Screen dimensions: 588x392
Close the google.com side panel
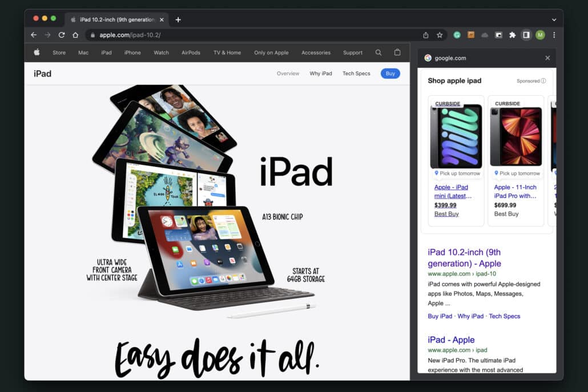coord(547,58)
